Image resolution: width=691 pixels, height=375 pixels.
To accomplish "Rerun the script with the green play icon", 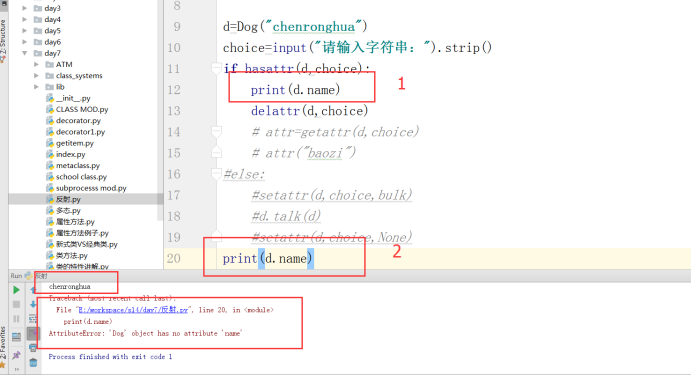I will point(16,290).
